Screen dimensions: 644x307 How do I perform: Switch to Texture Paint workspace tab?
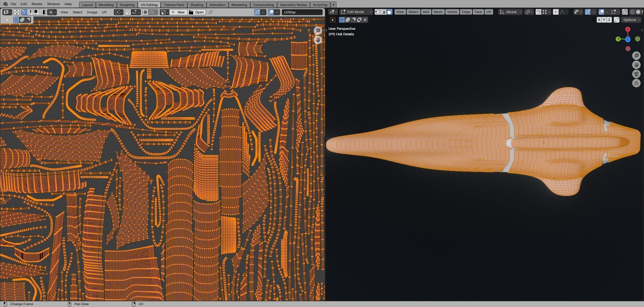(174, 5)
